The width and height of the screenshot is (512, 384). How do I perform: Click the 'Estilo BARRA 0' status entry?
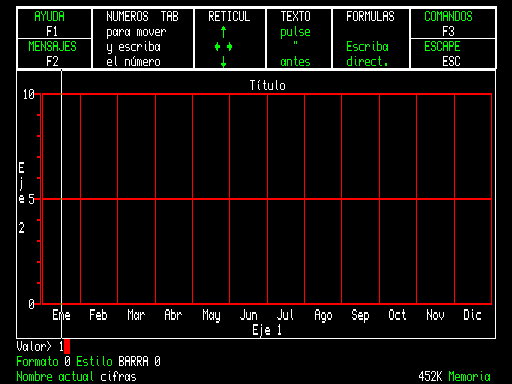pos(118,361)
